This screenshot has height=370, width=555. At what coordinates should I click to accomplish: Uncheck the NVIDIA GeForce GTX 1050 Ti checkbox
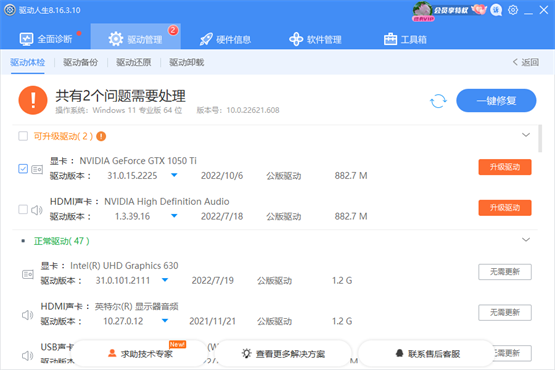tap(23, 169)
